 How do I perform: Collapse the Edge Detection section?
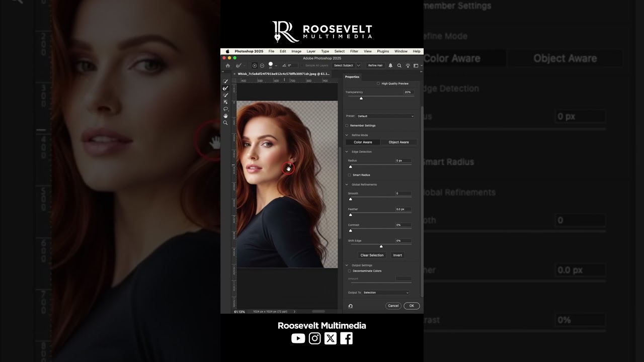point(347,152)
